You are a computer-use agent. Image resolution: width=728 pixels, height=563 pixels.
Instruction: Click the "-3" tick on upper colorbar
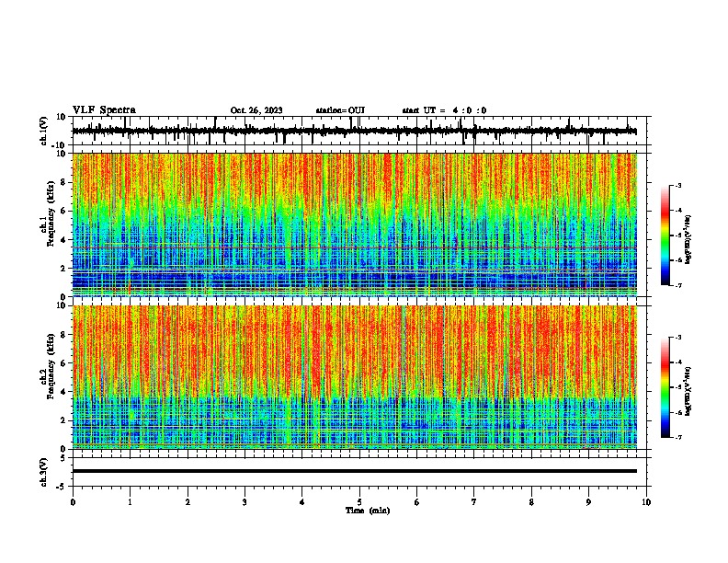[677, 185]
